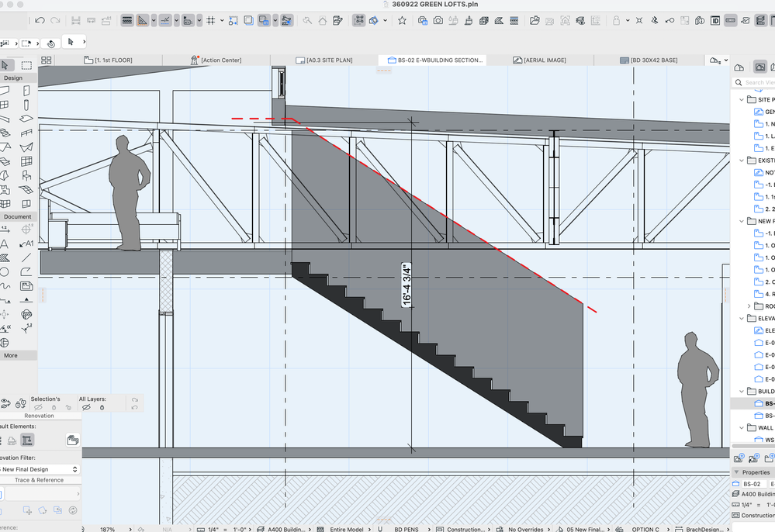This screenshot has height=532, width=775.
Task: Select the Line tool in Document toolbox
Action: (x=26, y=257)
